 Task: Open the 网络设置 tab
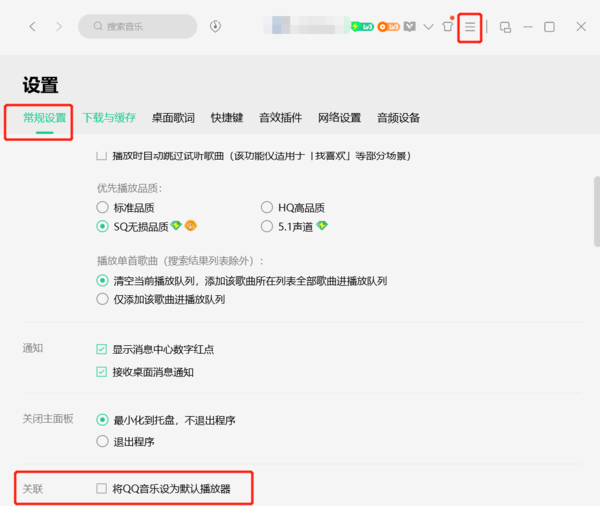pyautogui.click(x=339, y=118)
